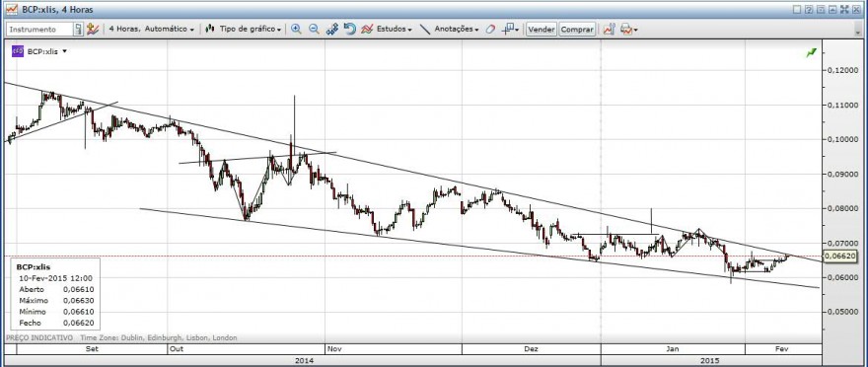Open the BCP:xlis legend dropdown arrow
This screenshot has width=868, height=367.
[65, 51]
